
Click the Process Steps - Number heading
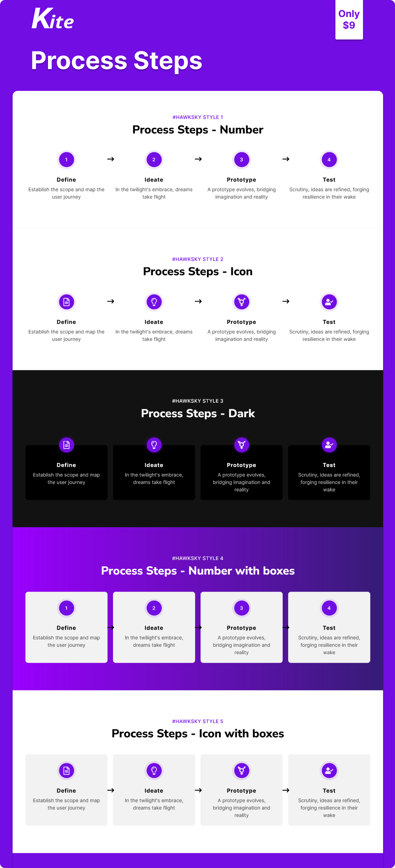pos(198,130)
